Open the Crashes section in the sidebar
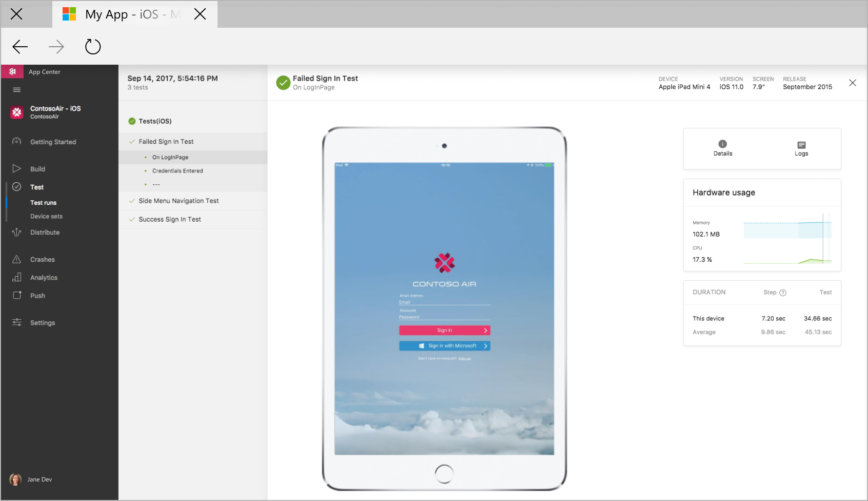This screenshot has width=868, height=501. tap(42, 259)
